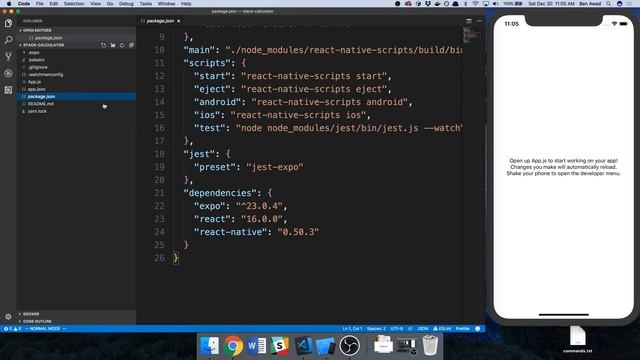Click line number 21 in gutter

click(x=159, y=193)
